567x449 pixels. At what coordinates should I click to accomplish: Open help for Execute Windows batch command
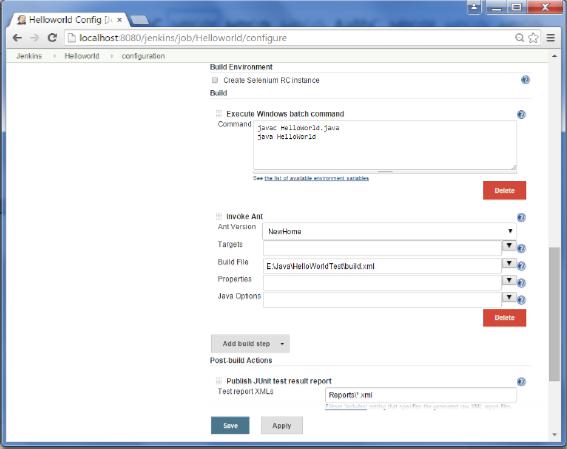pos(521,115)
